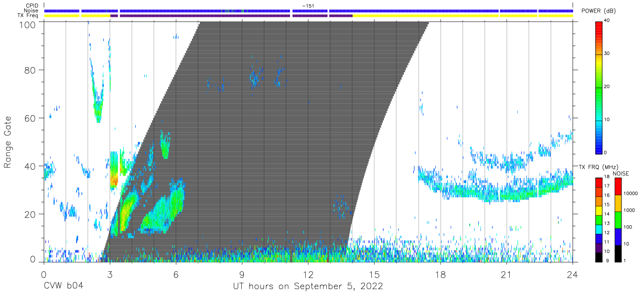
Task: Click the x-axis tick label "0" hours
Action: 44,273
